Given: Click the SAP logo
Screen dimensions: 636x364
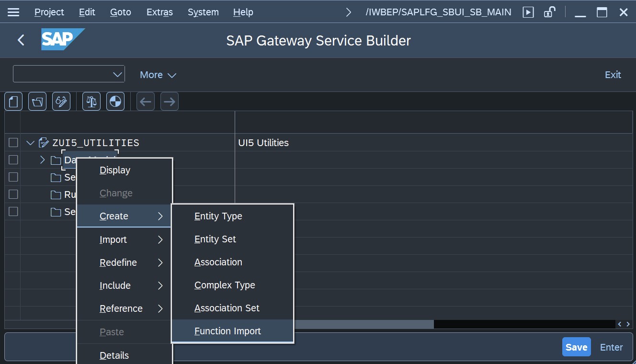Looking at the screenshot, I should coord(63,40).
